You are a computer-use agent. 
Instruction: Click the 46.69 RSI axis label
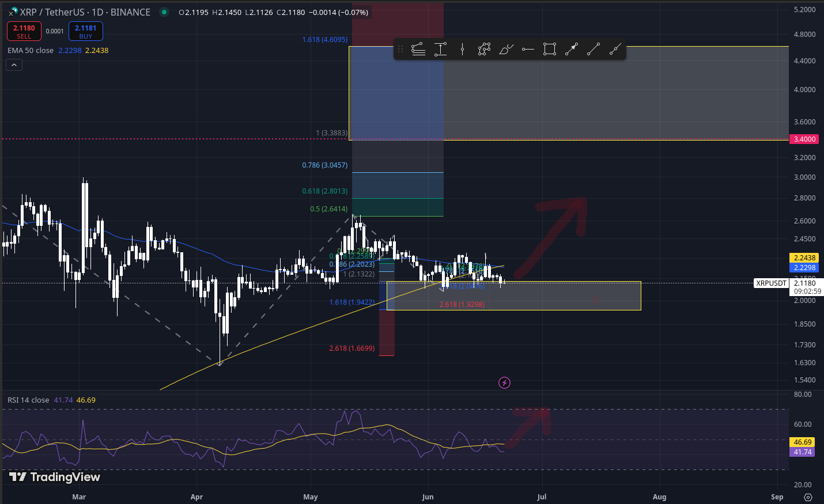(803, 442)
